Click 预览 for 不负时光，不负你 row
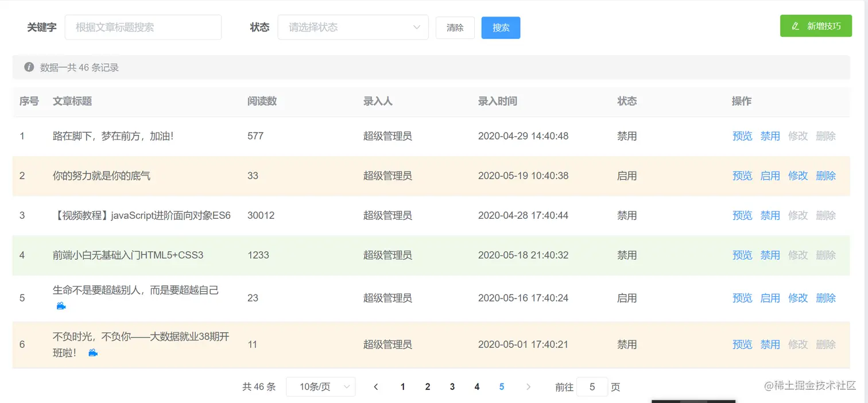Image resolution: width=868 pixels, height=403 pixels. pyautogui.click(x=742, y=344)
